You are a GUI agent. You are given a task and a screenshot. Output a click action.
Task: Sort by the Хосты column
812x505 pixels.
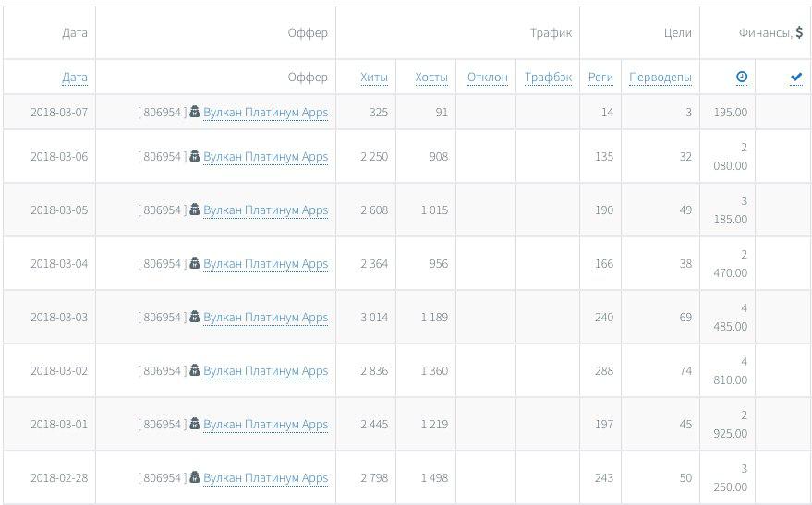click(x=431, y=78)
